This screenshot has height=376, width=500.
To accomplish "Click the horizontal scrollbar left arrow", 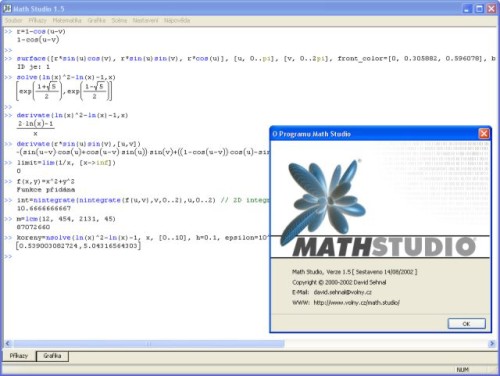I will tap(8, 343).
